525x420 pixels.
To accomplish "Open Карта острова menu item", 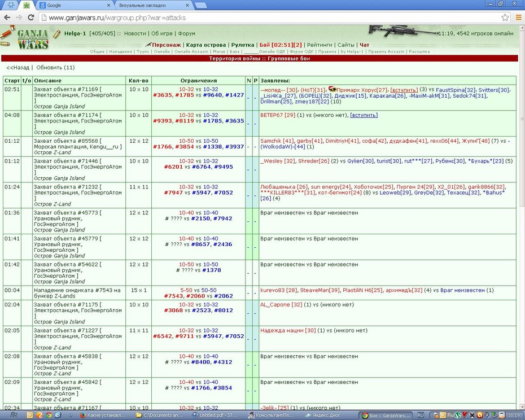I will [206, 45].
